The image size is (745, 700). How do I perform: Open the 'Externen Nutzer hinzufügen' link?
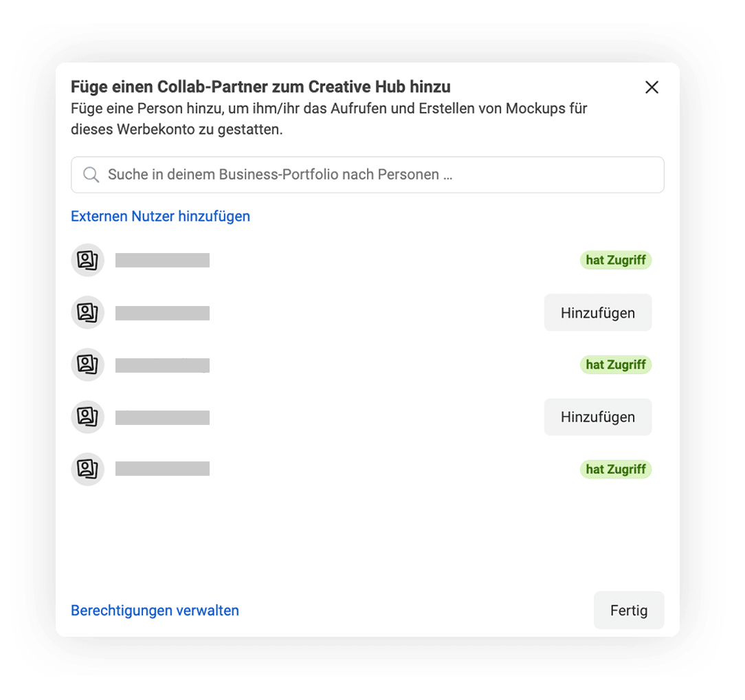[160, 216]
